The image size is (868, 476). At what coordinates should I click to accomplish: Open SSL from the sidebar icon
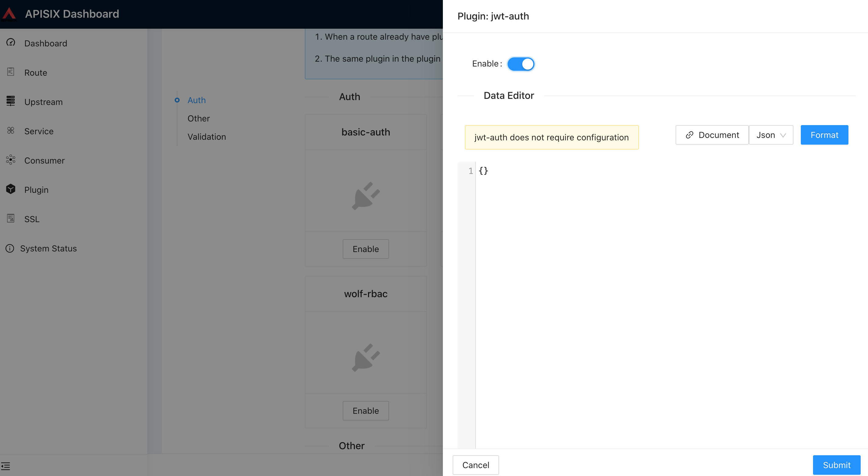click(10, 218)
